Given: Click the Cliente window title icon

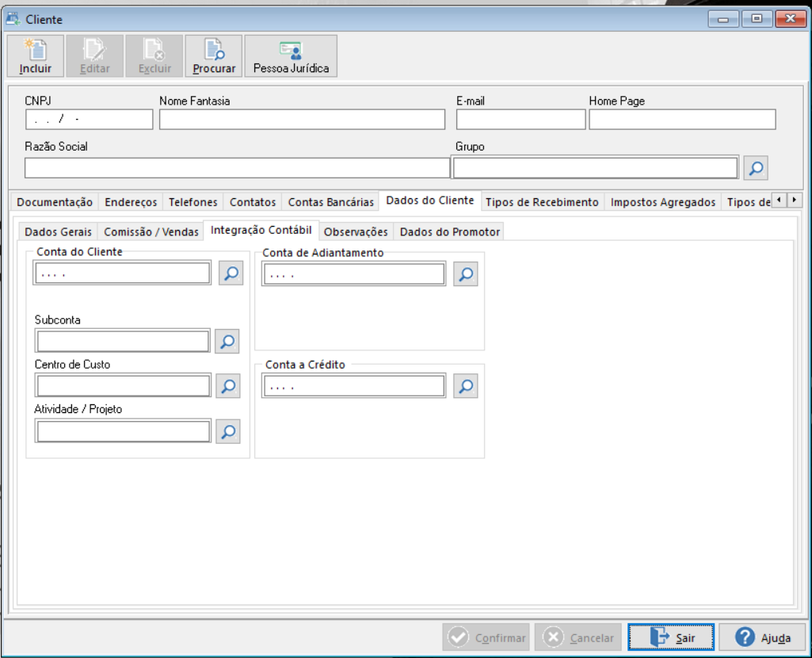Looking at the screenshot, I should coord(13,19).
